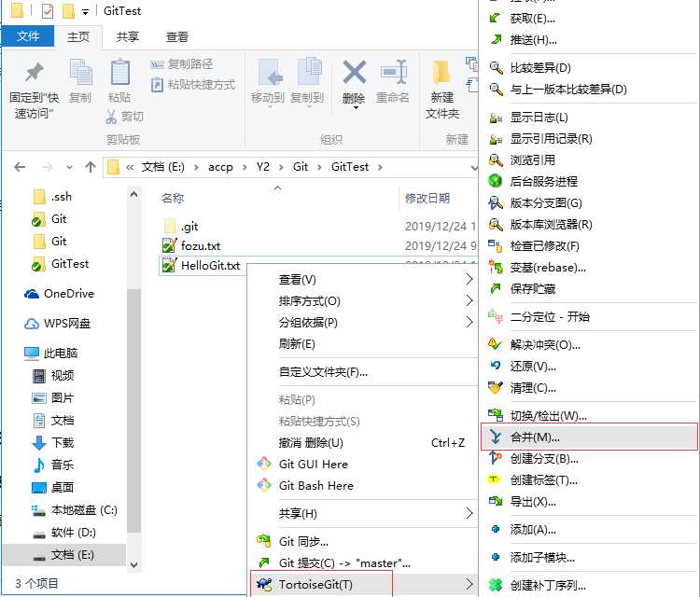Click the 解决冲突(O) warning icon
The width and height of the screenshot is (700, 597).
coord(495,344)
